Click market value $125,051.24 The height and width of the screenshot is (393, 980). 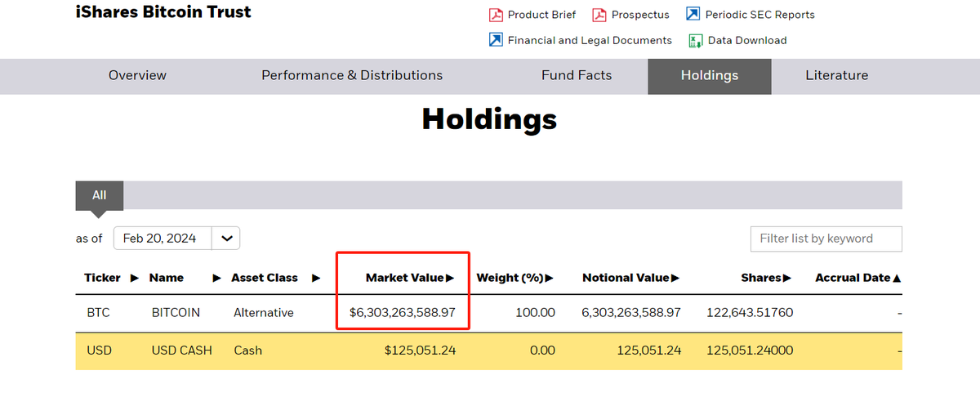tap(421, 351)
